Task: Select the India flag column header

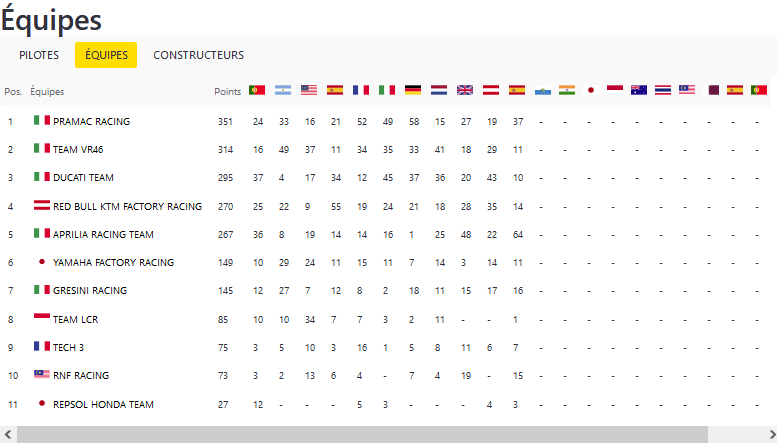Action: (x=567, y=90)
